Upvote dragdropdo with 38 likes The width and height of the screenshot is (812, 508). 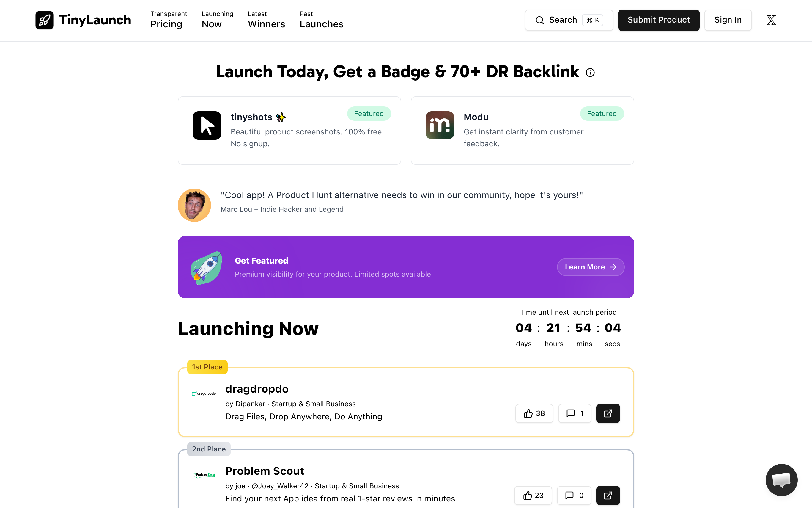(x=534, y=413)
